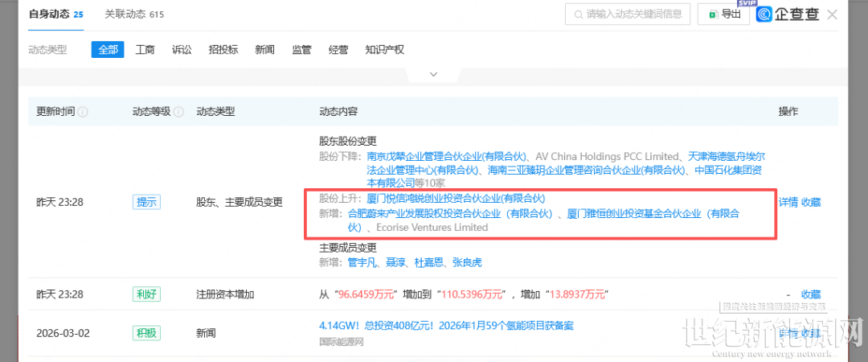Click the info icon beside 更新时间

(83, 112)
